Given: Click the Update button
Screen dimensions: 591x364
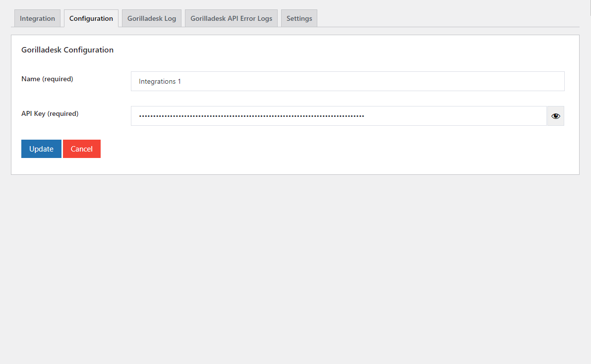Looking at the screenshot, I should [42, 149].
